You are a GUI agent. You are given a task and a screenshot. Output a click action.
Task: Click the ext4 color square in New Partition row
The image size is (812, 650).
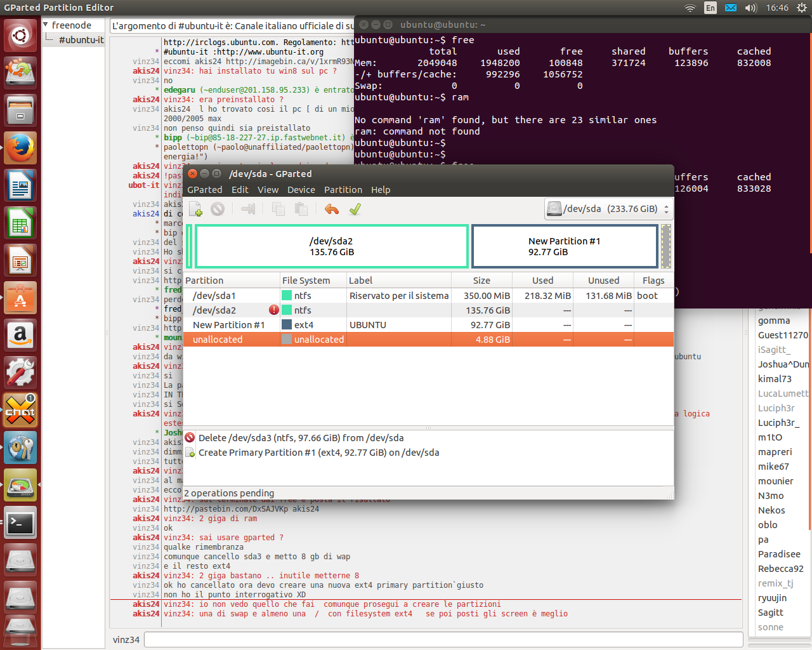tap(287, 325)
